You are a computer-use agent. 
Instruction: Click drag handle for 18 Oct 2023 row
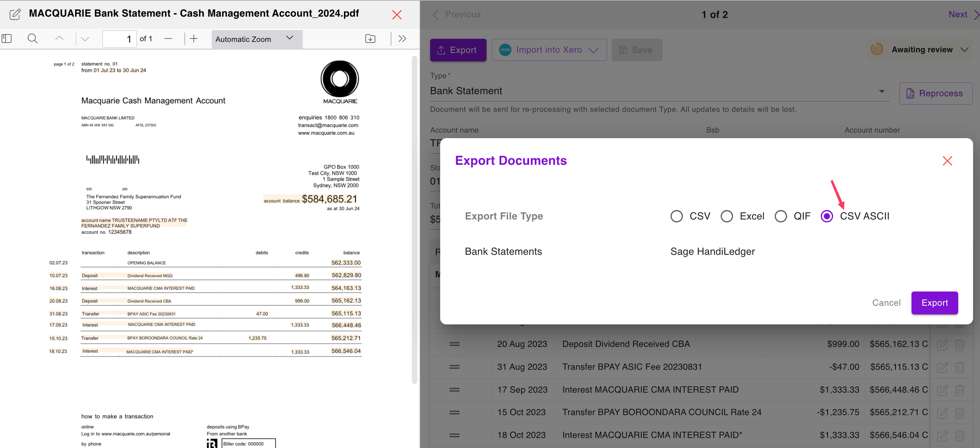point(454,435)
